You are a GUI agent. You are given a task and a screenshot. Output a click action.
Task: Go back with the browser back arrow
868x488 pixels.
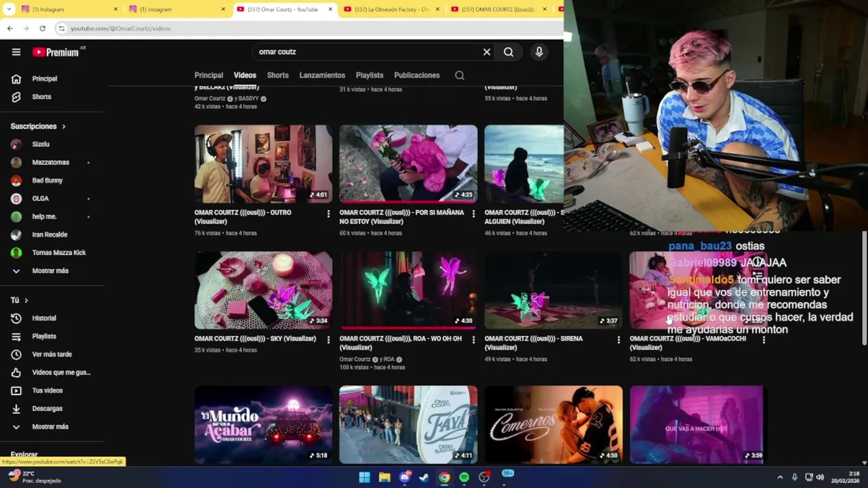(x=10, y=28)
